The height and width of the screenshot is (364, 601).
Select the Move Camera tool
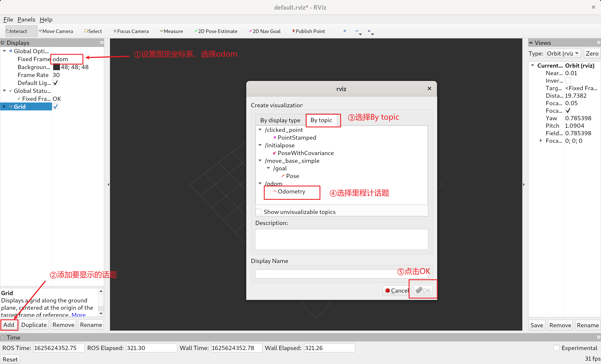[x=56, y=31]
